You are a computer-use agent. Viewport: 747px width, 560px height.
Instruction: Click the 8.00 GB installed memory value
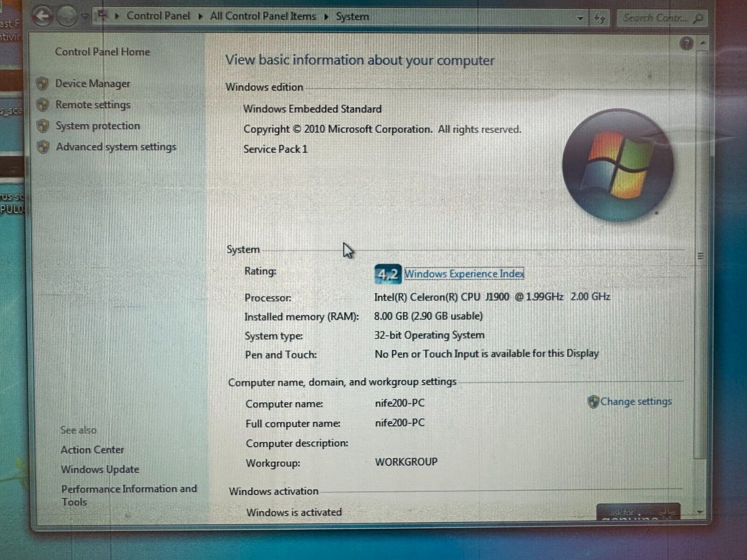[428, 316]
